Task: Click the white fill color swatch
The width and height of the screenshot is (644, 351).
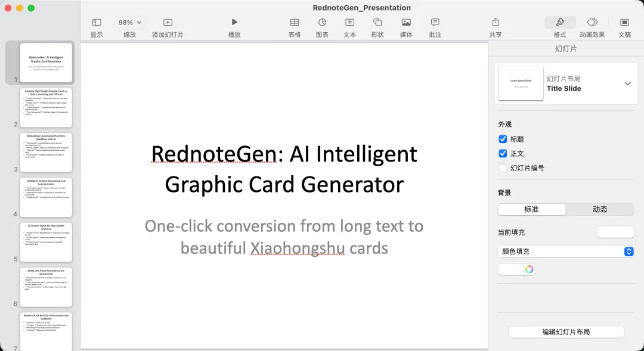Action: coord(510,269)
